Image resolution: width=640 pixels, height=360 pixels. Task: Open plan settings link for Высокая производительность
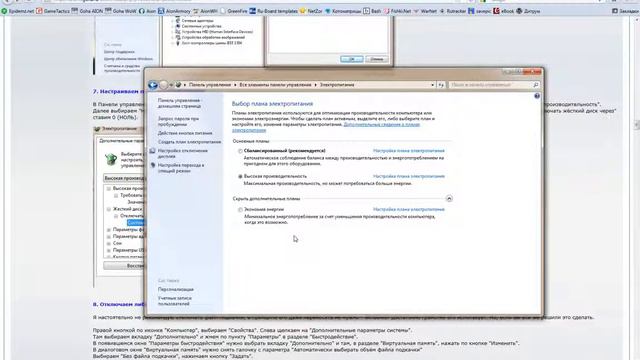pyautogui.click(x=409, y=176)
